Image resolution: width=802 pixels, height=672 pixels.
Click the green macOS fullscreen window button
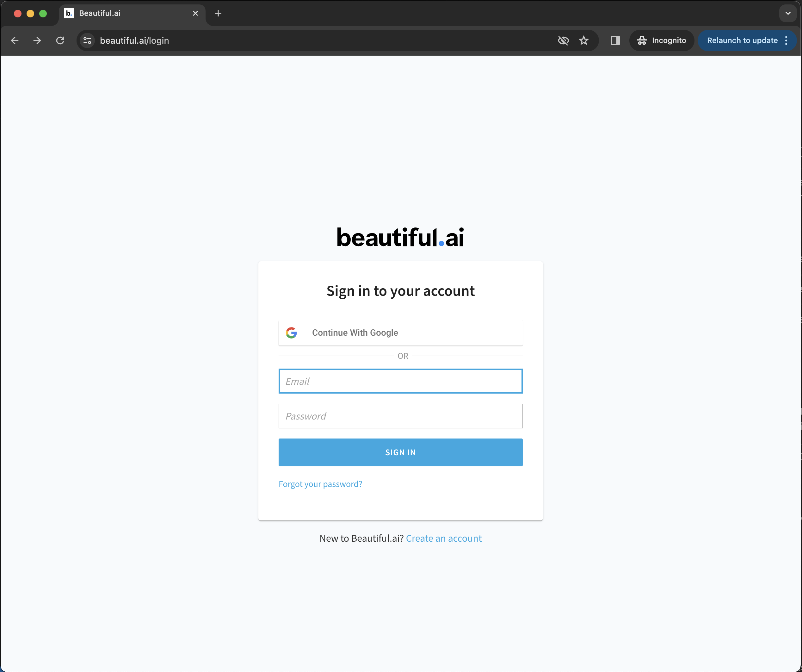point(43,13)
